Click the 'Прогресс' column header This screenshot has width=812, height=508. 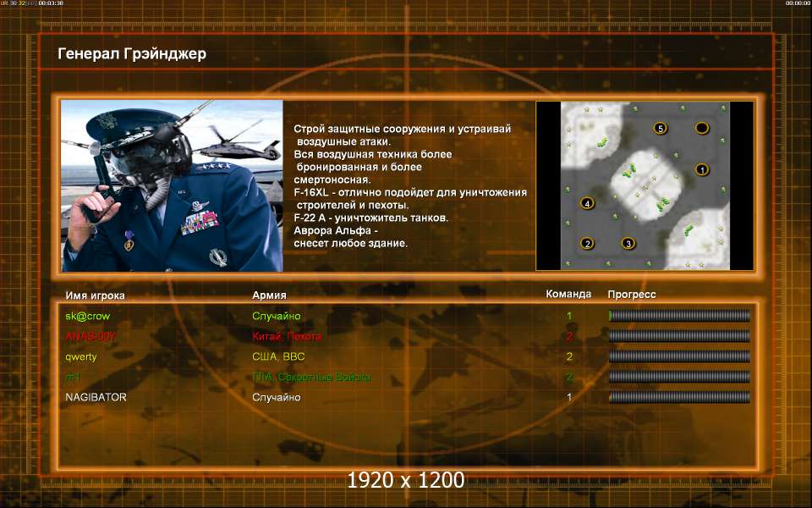click(x=632, y=295)
